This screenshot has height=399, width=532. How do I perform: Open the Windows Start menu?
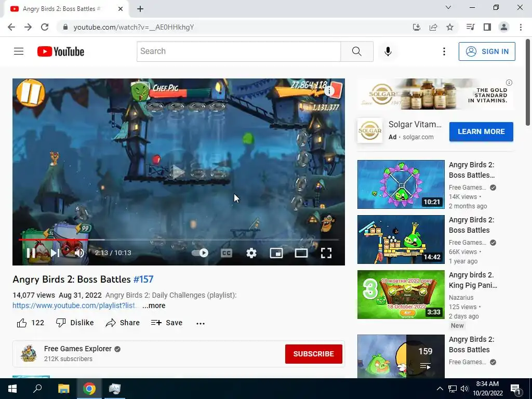click(x=12, y=389)
